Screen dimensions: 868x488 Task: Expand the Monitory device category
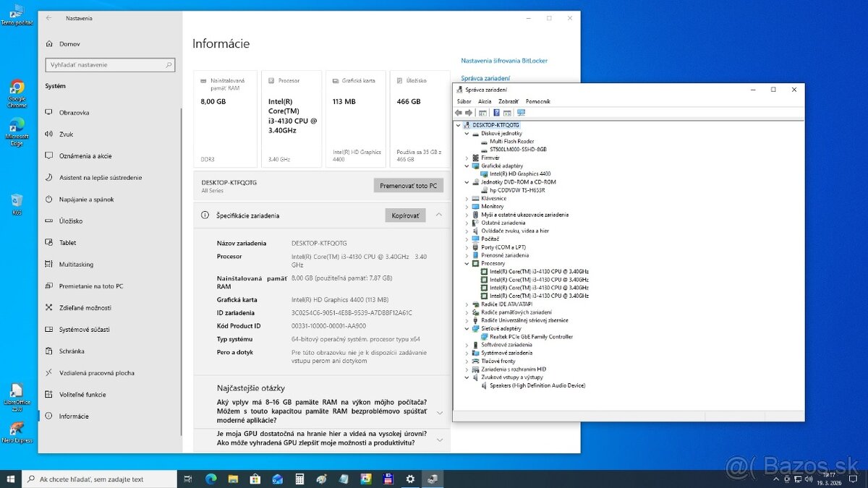point(467,206)
